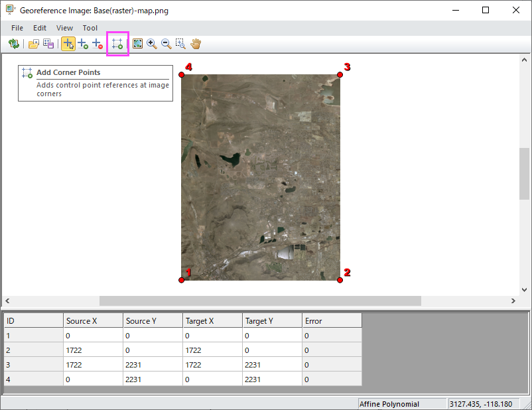Click the fit image to window icon
Viewport: 532px width, 410px height.
pos(137,44)
